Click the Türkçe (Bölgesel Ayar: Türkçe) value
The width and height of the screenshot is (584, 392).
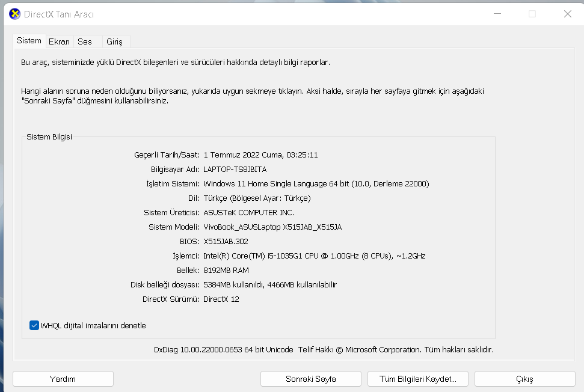pos(257,198)
